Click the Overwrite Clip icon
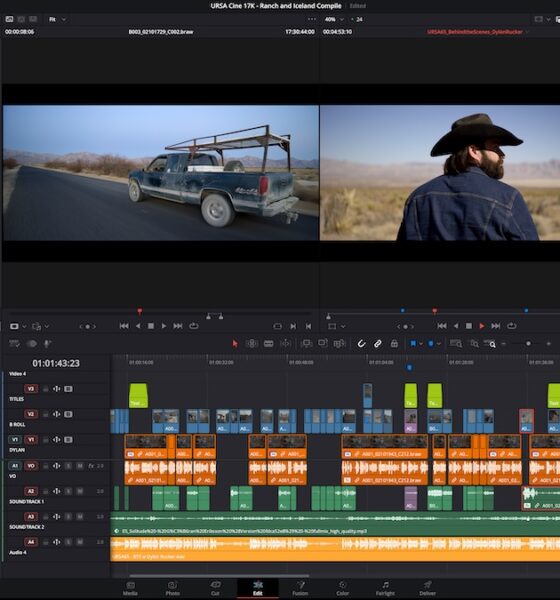 tap(323, 343)
